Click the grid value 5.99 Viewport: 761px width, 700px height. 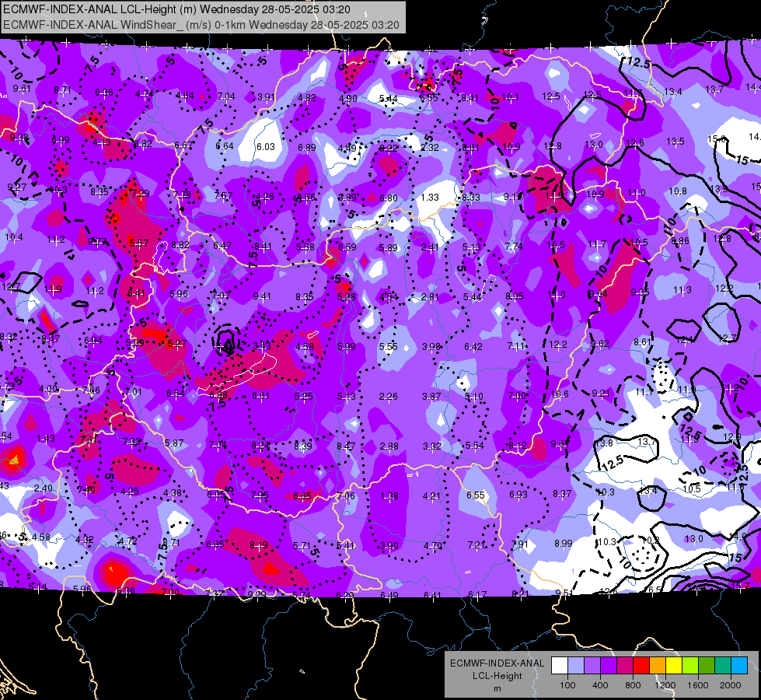tap(347, 346)
